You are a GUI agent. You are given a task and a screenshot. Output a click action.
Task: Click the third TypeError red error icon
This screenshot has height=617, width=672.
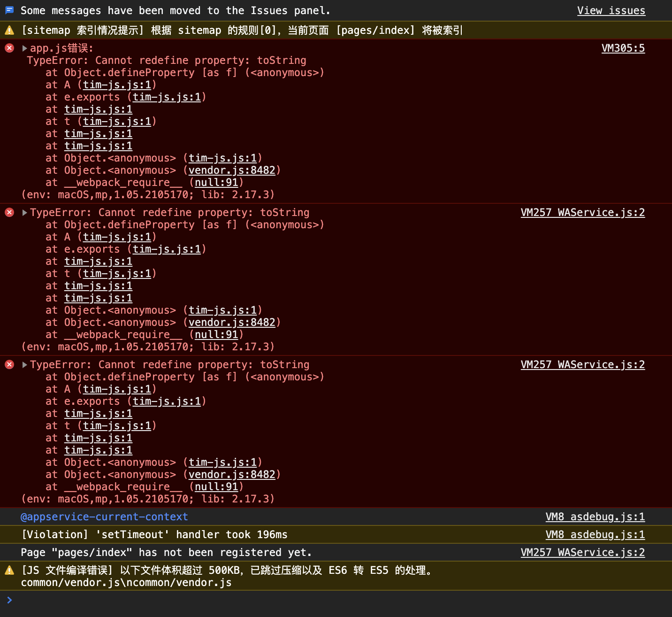pos(9,364)
